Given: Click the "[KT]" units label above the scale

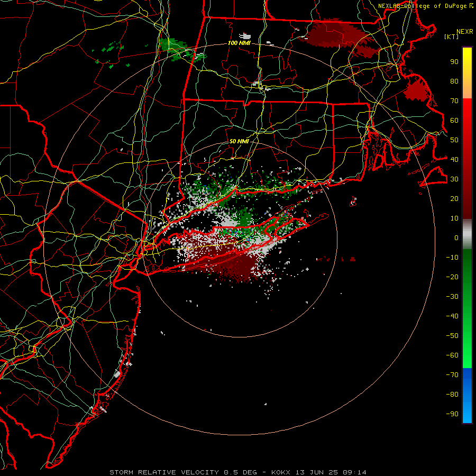Looking at the screenshot, I should tap(451, 36).
